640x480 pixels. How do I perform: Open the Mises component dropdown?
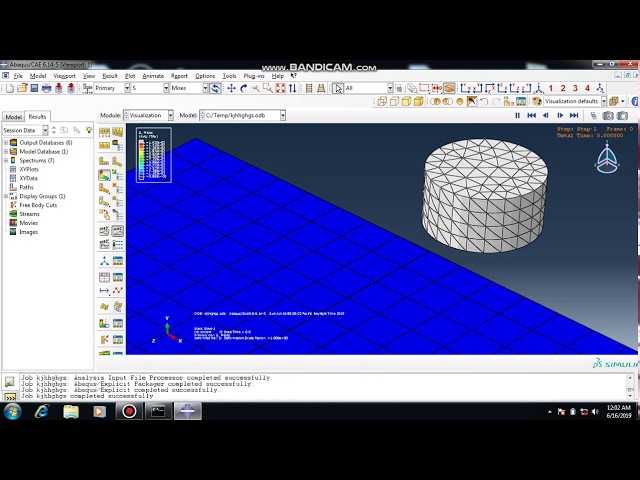pos(205,88)
